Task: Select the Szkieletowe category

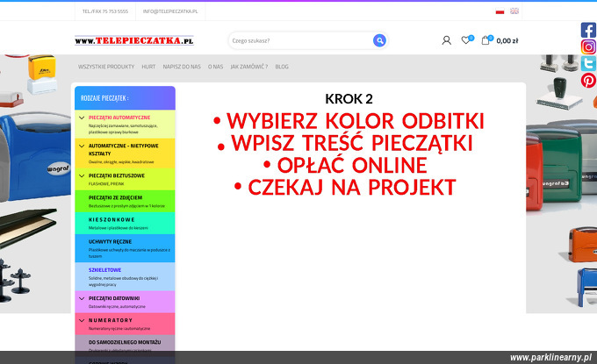Action: coord(125,277)
